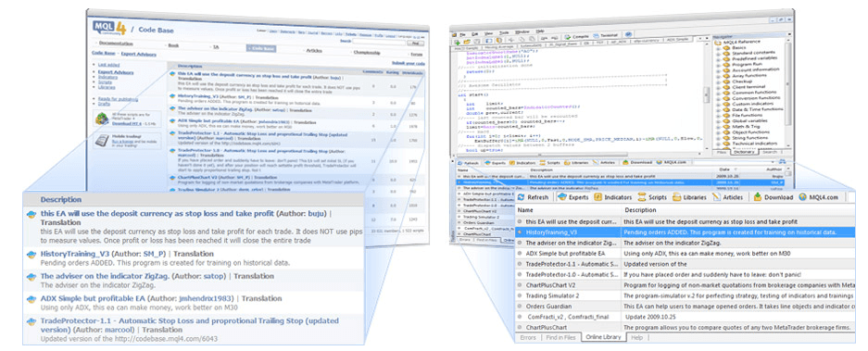Viewport: 868px width, 351px height.
Task: Open Libraries in the enlarged library toolbar
Action: [690, 197]
